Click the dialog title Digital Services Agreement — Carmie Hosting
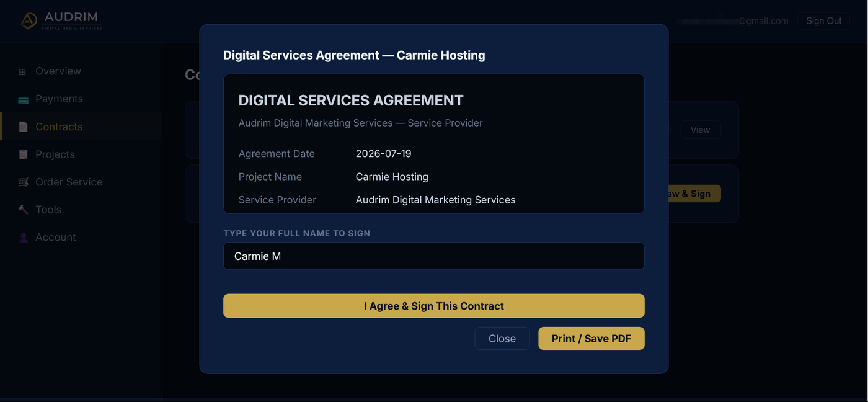The width and height of the screenshot is (868, 402). coord(354,55)
